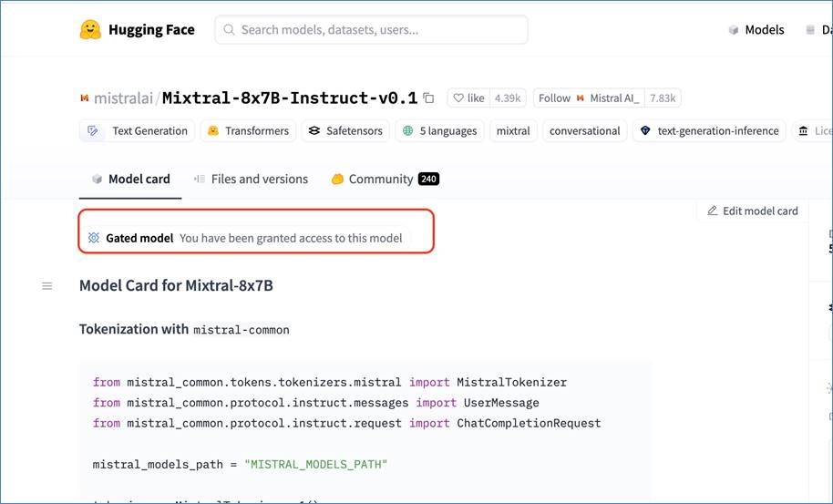Screen dimensions: 833x504
Task: Click the Edit model card button
Action: tap(752, 211)
